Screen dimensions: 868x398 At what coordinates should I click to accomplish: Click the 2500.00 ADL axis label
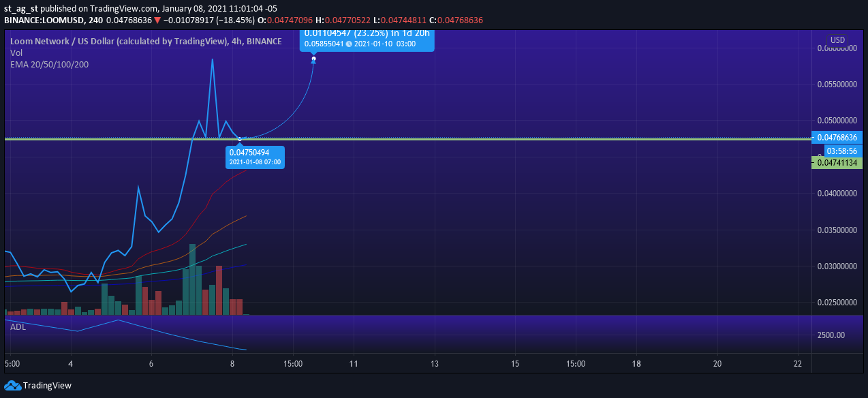[831, 335]
